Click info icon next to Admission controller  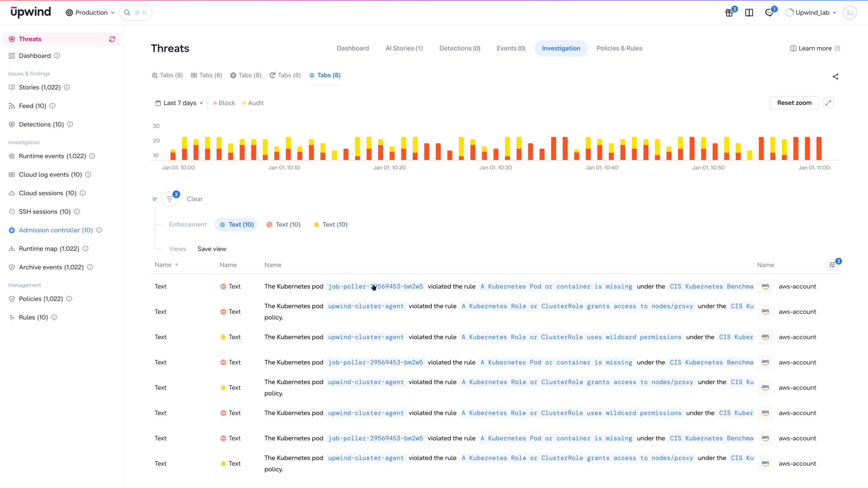99,230
